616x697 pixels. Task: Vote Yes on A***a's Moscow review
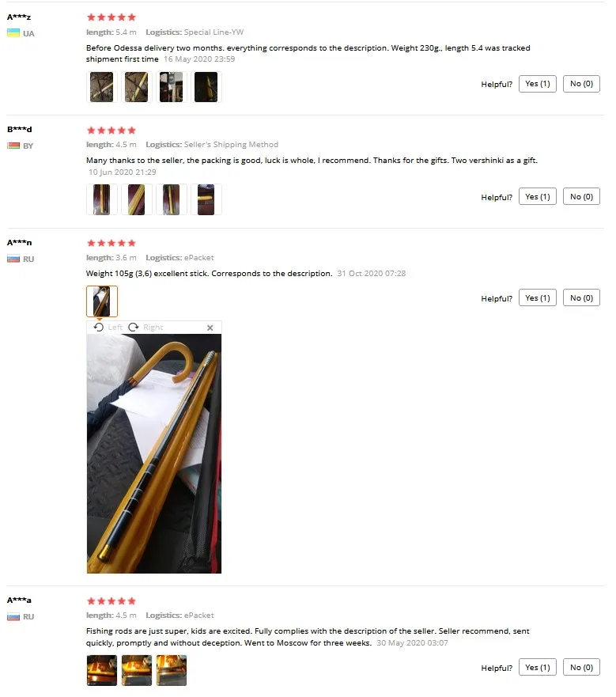point(538,667)
